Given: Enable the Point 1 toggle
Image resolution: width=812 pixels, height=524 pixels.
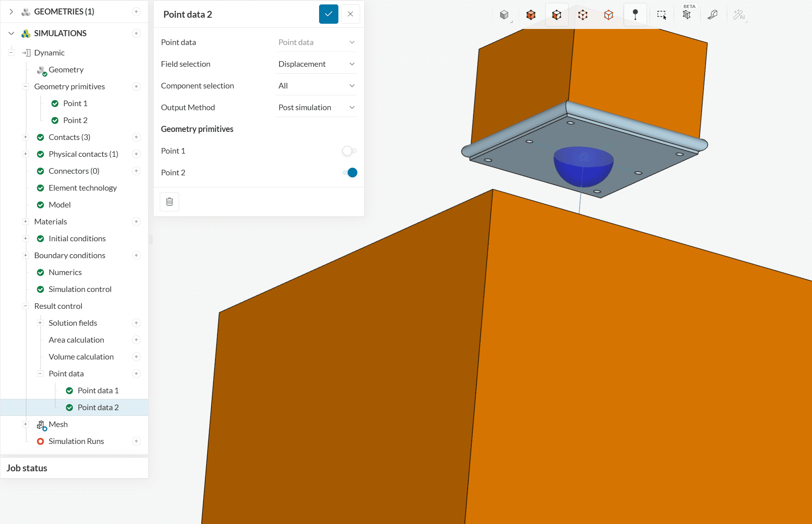Looking at the screenshot, I should coord(349,151).
